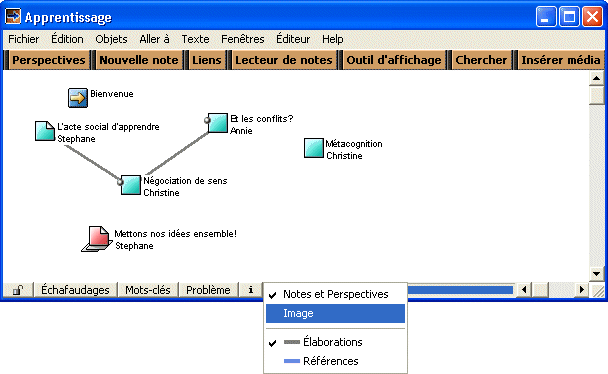Click horizontal scrollbar left arrow
Image resolution: width=608 pixels, height=374 pixels.
tap(524, 290)
